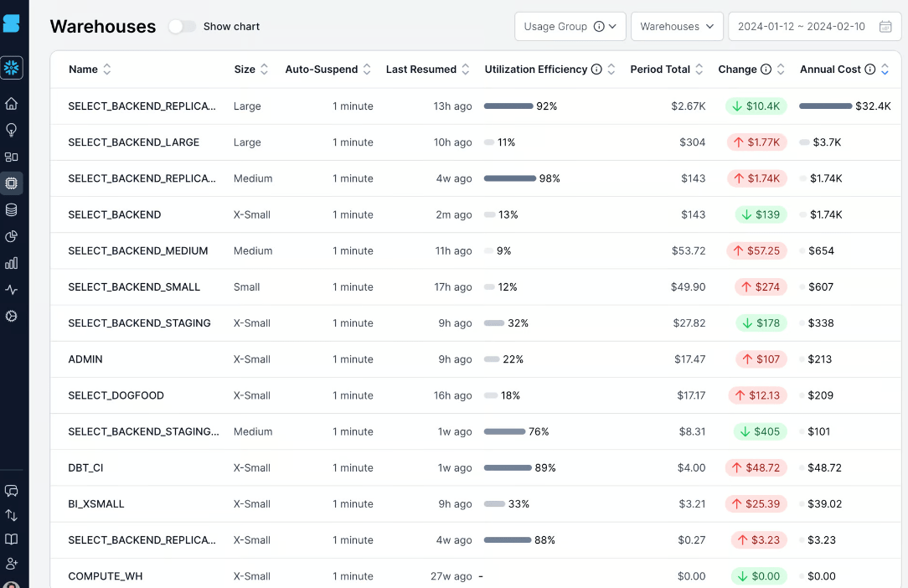Open the DBT_CI warehouse
Image resolution: width=908 pixels, height=588 pixels.
(85, 468)
